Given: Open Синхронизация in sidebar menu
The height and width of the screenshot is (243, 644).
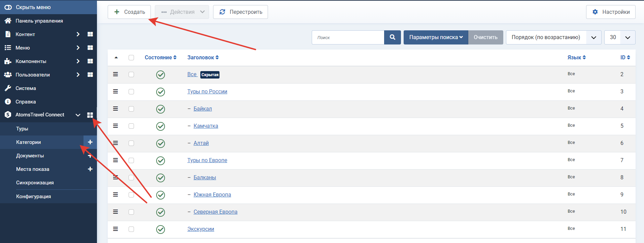Looking at the screenshot, I should tap(35, 183).
